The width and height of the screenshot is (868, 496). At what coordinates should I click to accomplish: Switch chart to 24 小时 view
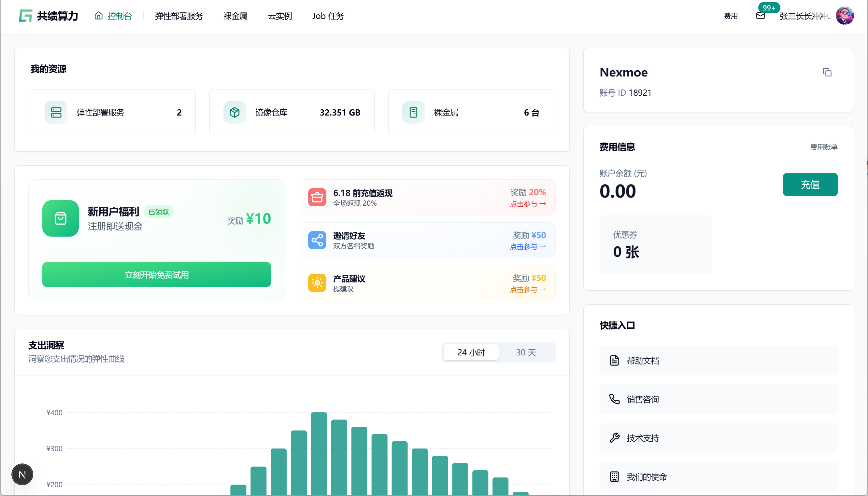click(x=471, y=352)
